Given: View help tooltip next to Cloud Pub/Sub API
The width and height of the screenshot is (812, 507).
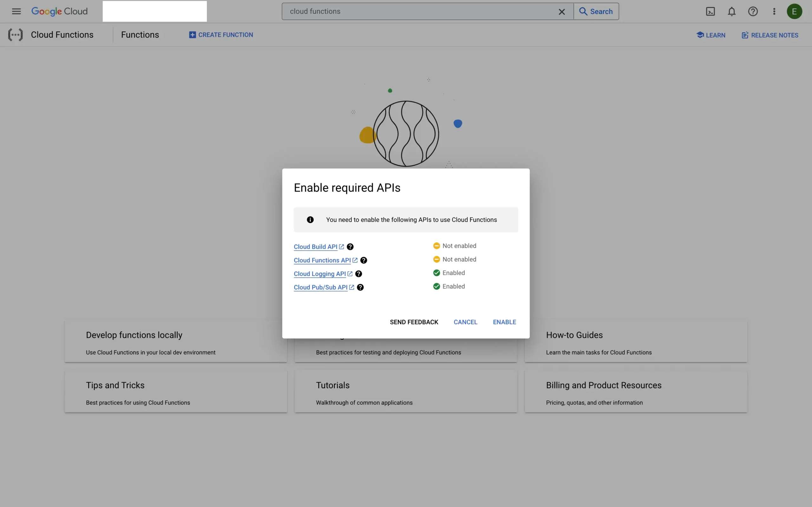Looking at the screenshot, I should tap(360, 287).
